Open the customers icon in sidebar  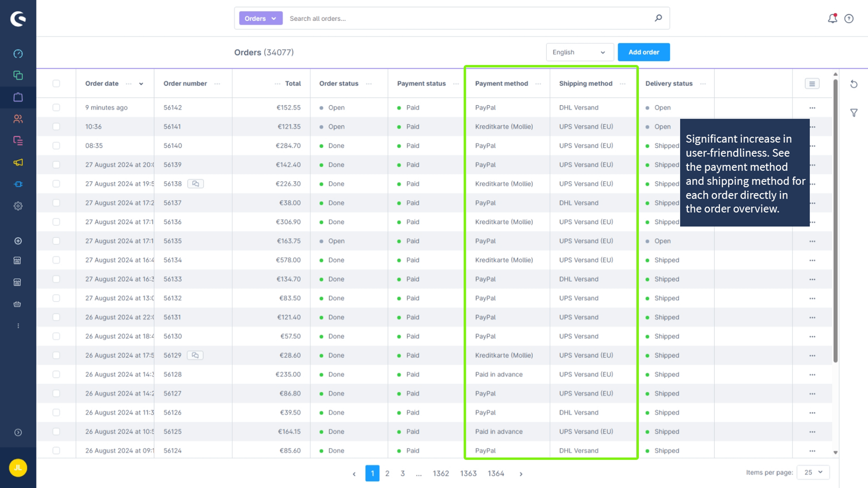[18, 119]
